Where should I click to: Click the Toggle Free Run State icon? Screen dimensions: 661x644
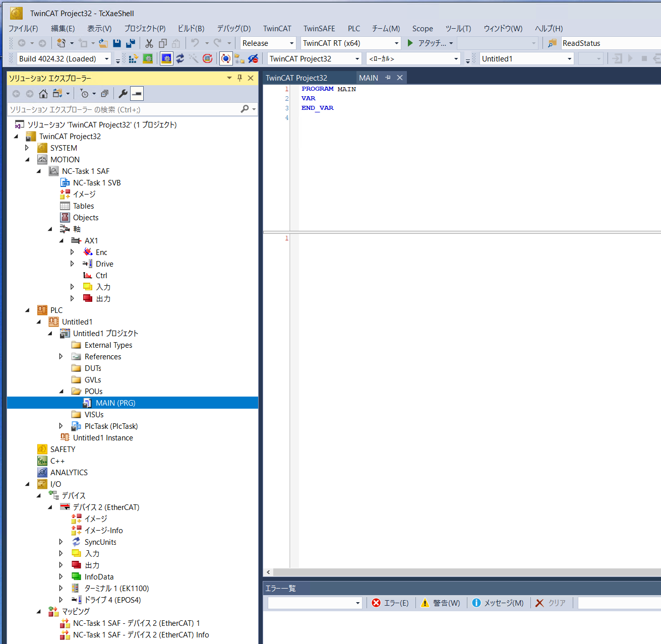tap(207, 59)
